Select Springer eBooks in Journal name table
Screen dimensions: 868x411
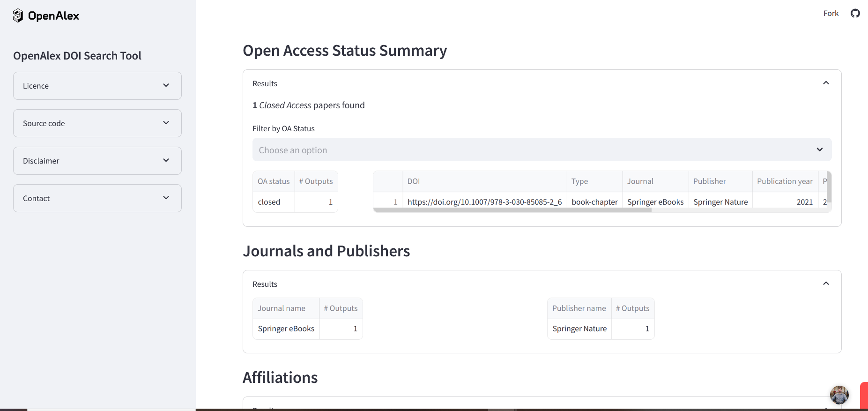click(x=286, y=329)
